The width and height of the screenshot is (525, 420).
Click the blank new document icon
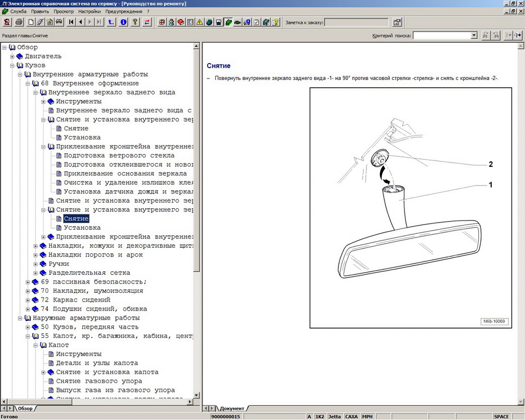(31, 23)
